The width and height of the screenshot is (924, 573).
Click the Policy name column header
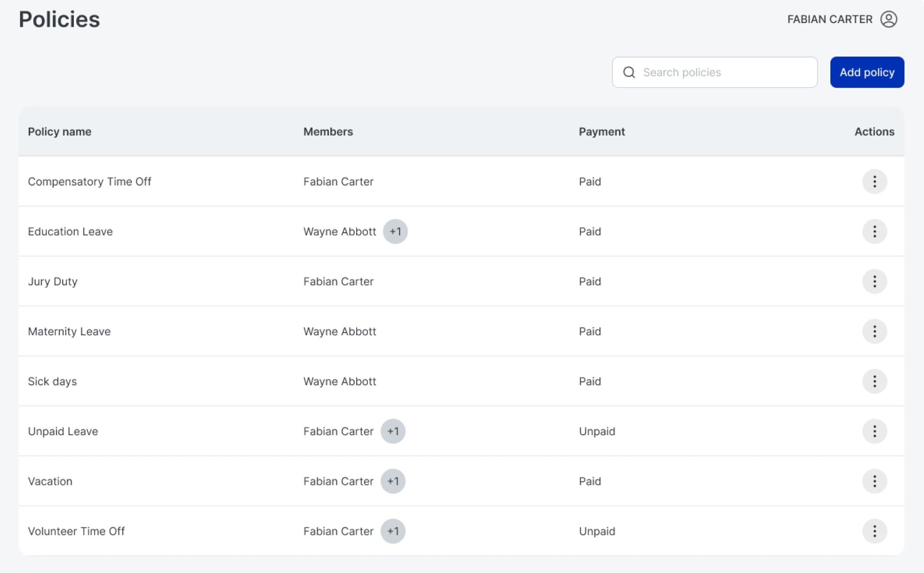click(59, 131)
